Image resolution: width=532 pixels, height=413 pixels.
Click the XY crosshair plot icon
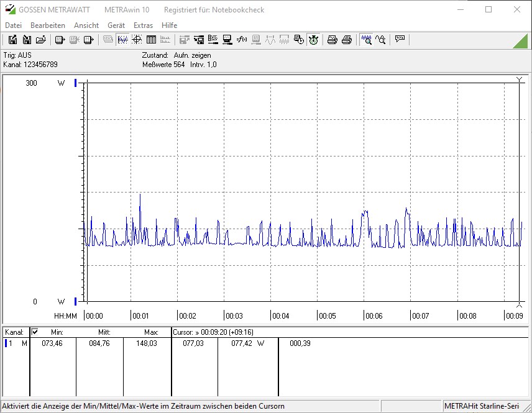137,40
